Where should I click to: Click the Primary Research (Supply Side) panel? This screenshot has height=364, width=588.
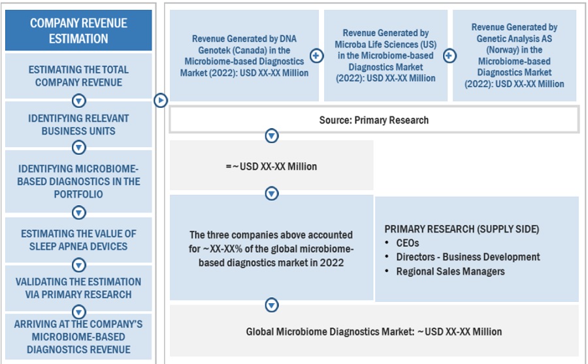tap(476, 249)
